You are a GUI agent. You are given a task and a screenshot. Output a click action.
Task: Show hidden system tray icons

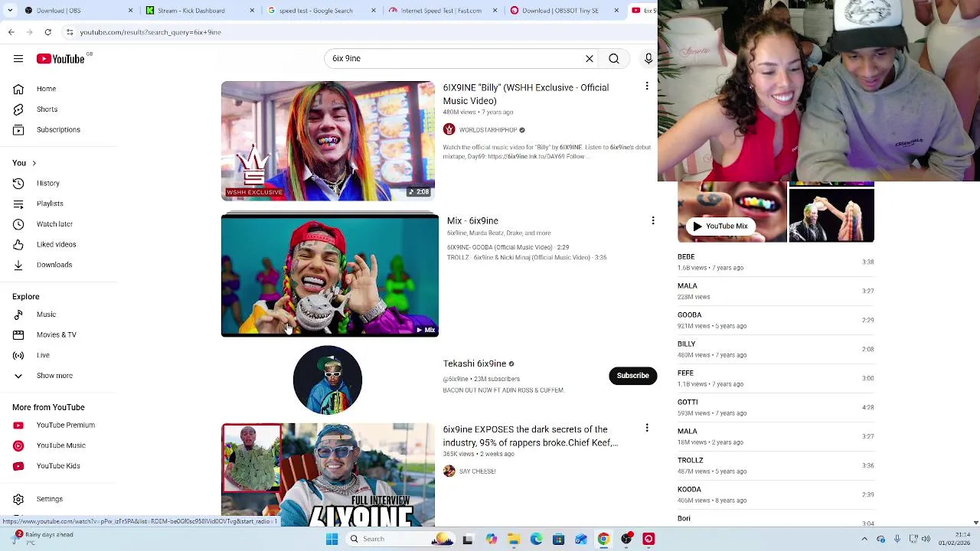864,539
